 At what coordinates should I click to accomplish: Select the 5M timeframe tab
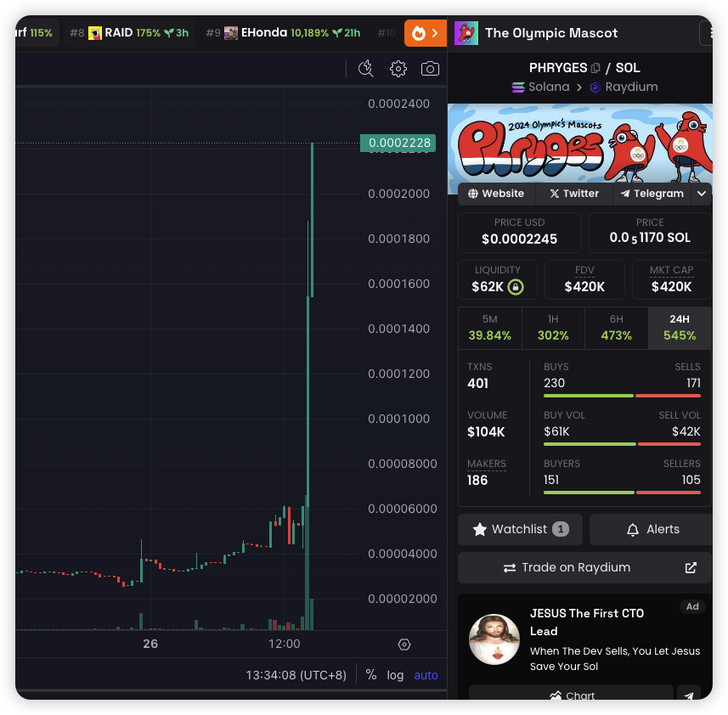490,328
